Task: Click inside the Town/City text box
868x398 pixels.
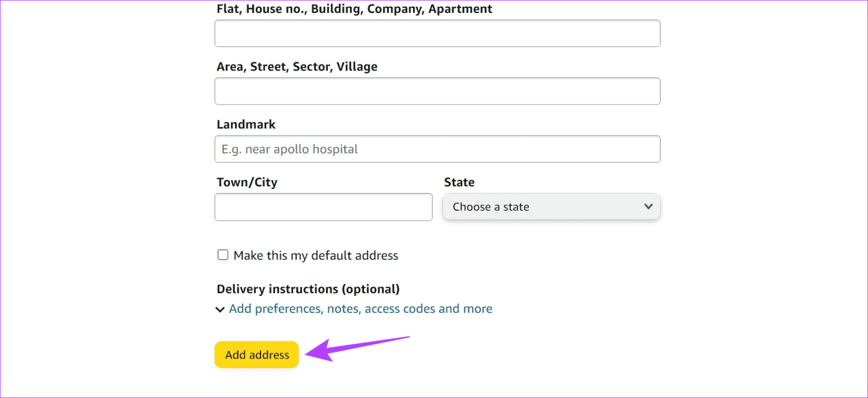Action: point(323,207)
